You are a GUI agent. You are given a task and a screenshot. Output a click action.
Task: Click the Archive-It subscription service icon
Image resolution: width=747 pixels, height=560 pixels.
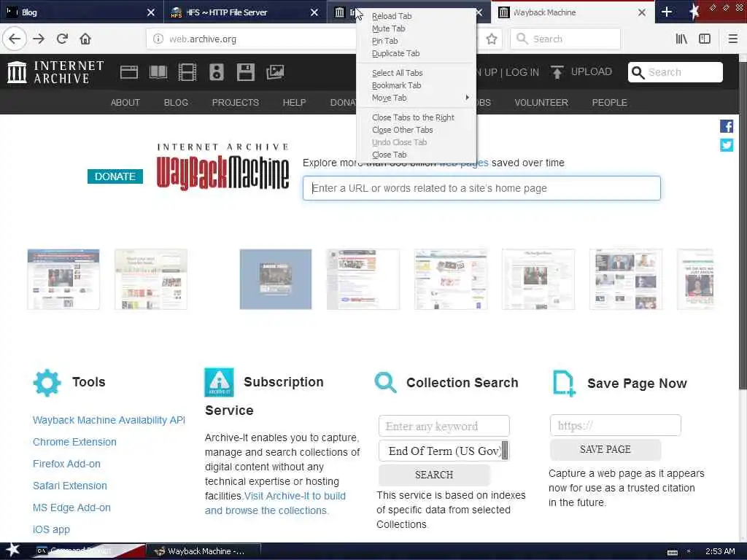tap(219, 382)
